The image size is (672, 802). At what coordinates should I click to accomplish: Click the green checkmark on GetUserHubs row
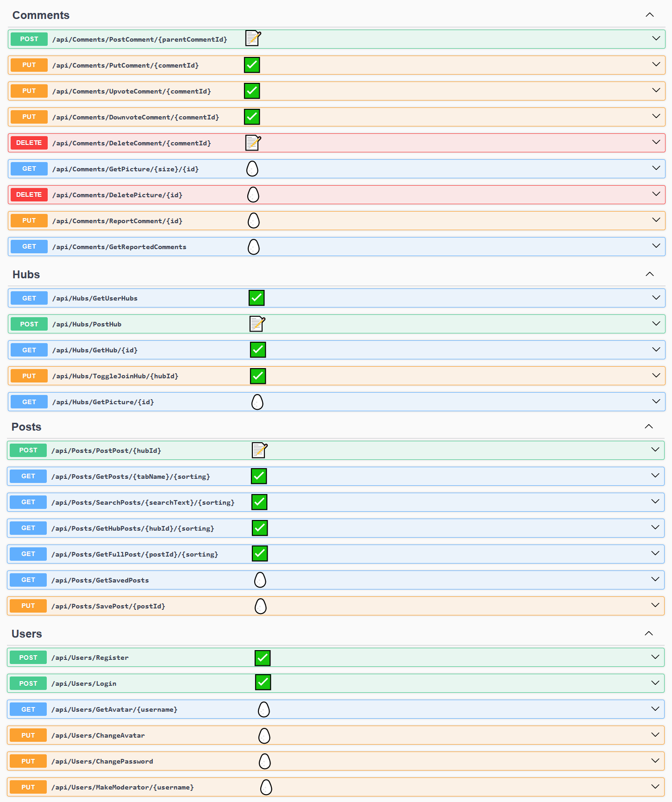click(x=257, y=298)
